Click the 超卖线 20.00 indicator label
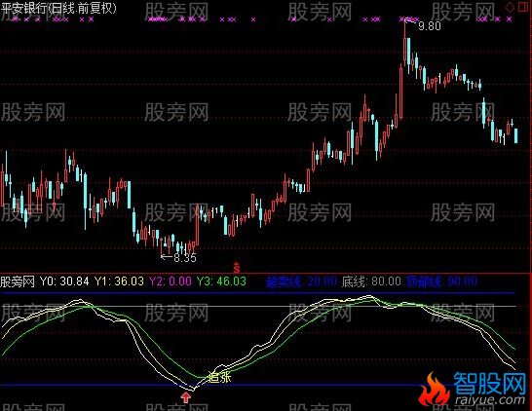Viewport: 532px width, 411px height. point(301,281)
